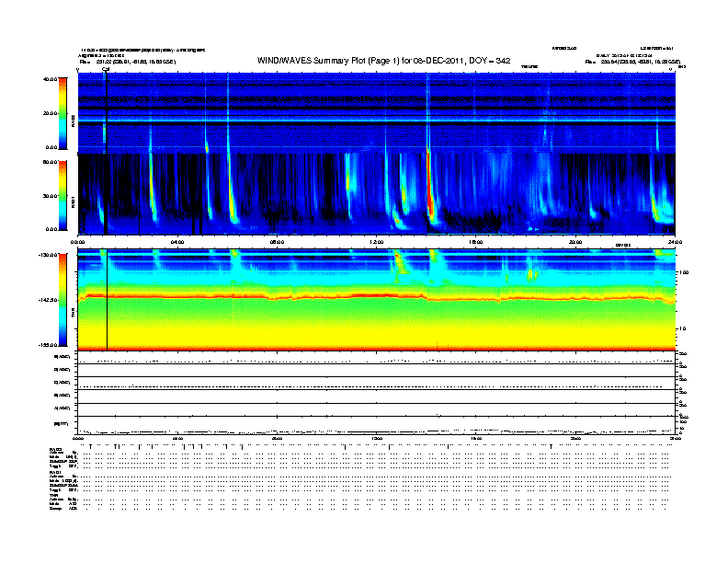The width and height of the screenshot is (728, 563).
Task: Click the -130.00 label on TNR scale
Action: click(49, 255)
